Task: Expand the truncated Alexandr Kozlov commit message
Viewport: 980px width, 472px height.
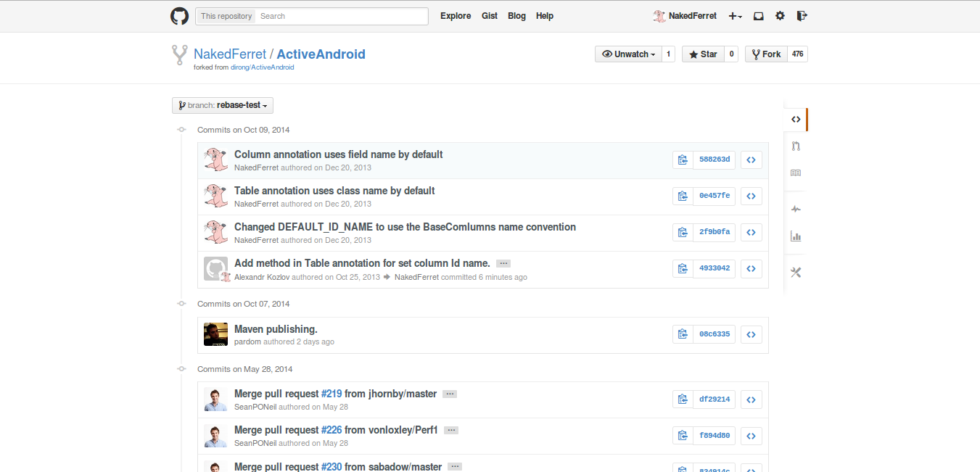Action: (503, 263)
